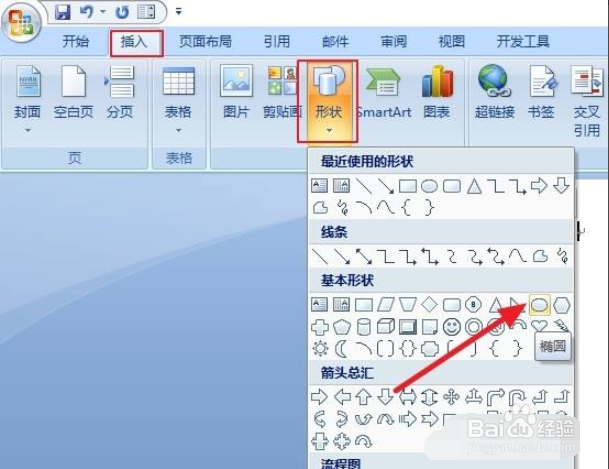Open Customize Quick Access Toolbar arrow
Viewport: 609px width, 469px height.
(179, 12)
